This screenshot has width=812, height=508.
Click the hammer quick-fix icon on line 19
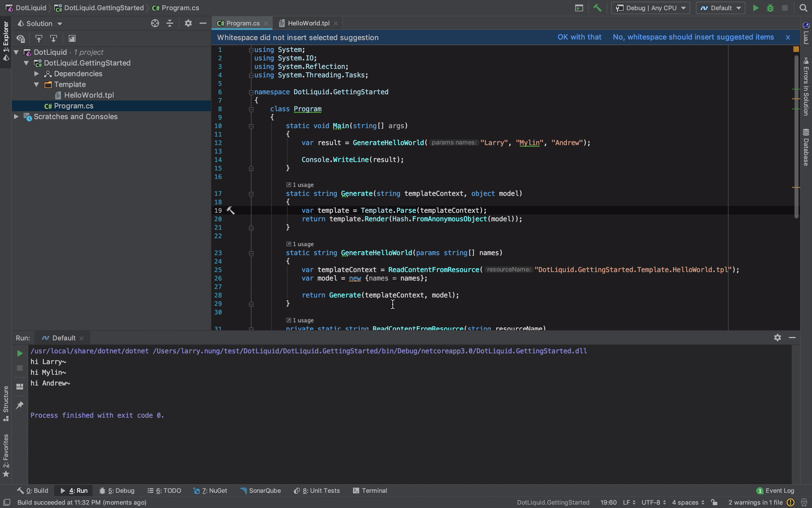tap(231, 210)
